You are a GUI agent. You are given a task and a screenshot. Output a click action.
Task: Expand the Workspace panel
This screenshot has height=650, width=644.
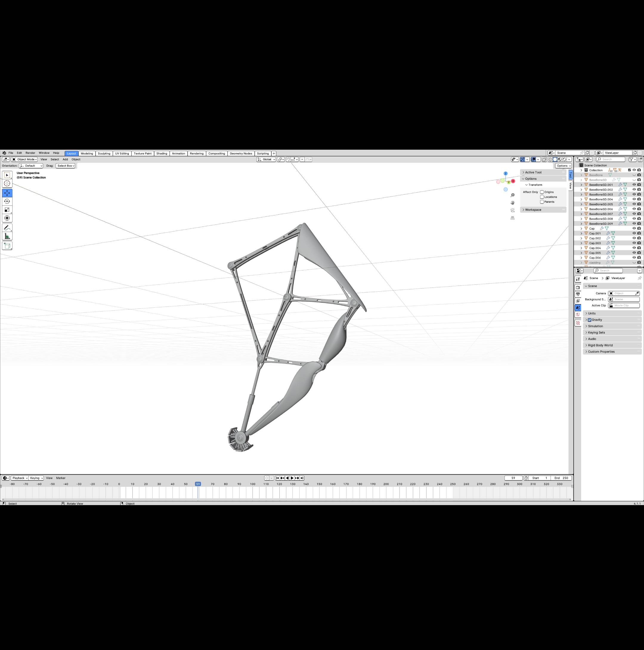(x=533, y=210)
